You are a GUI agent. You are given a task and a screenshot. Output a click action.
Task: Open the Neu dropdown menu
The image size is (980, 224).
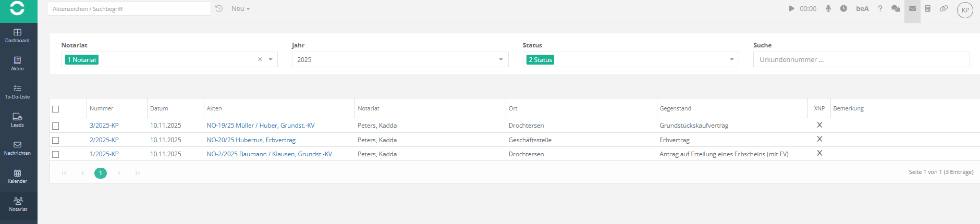240,9
